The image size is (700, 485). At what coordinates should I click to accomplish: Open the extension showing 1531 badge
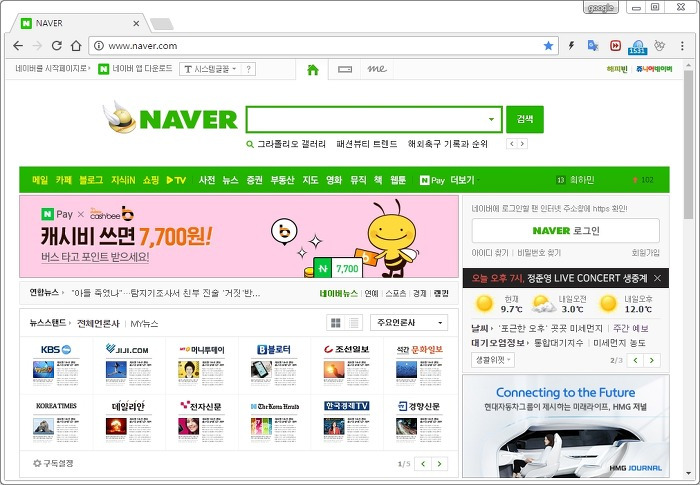click(x=638, y=46)
